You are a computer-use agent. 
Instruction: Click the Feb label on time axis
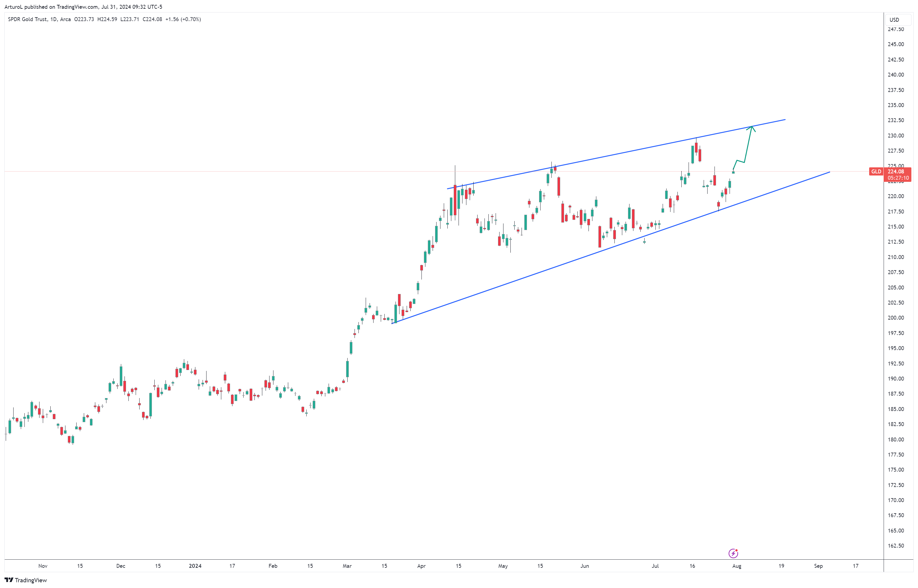(273, 566)
